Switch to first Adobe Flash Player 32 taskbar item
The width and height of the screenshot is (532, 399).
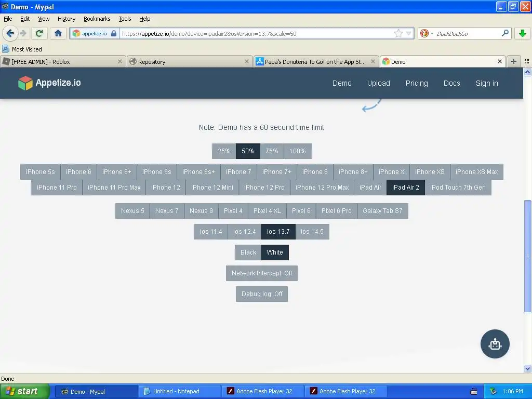(x=262, y=391)
